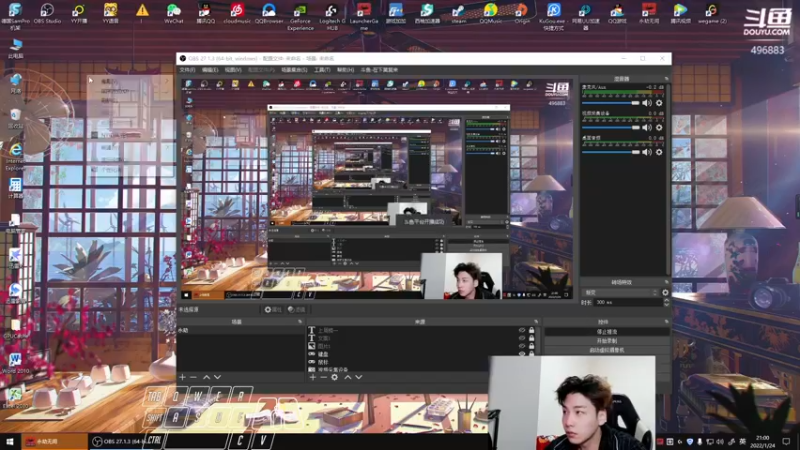
Task: Open the scene transition type dropdown
Action: coord(620,292)
